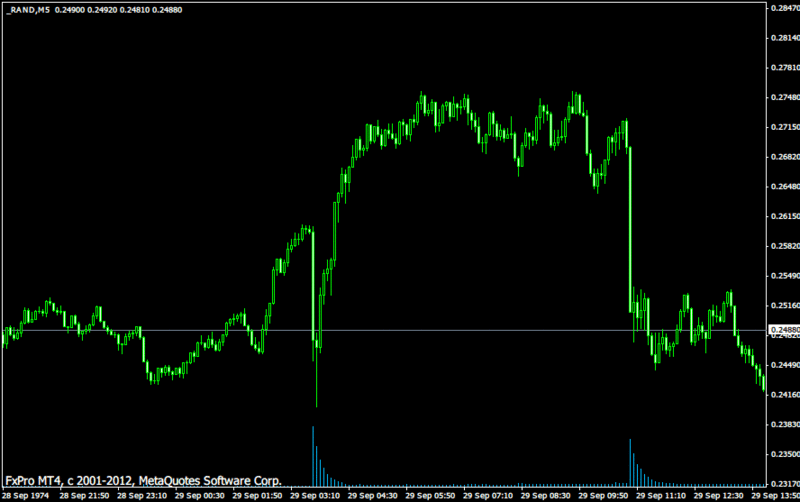Click the 0.24490 price scale label
This screenshot has height=502, width=800.
[x=785, y=365]
